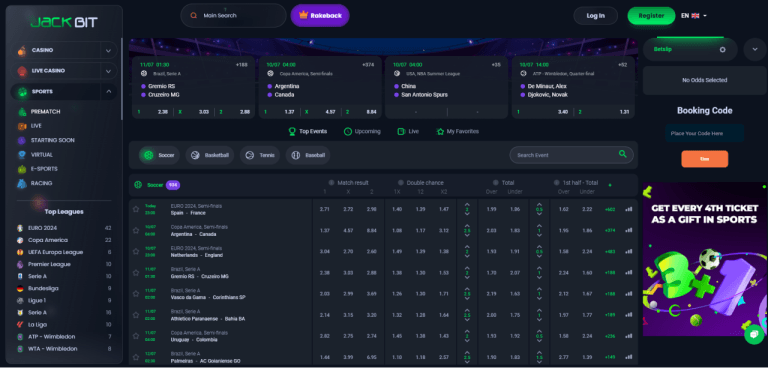Image resolution: width=768 pixels, height=368 pixels.
Task: Favorite the Gremio RS - Cruzeiro MG row
Action: (136, 272)
